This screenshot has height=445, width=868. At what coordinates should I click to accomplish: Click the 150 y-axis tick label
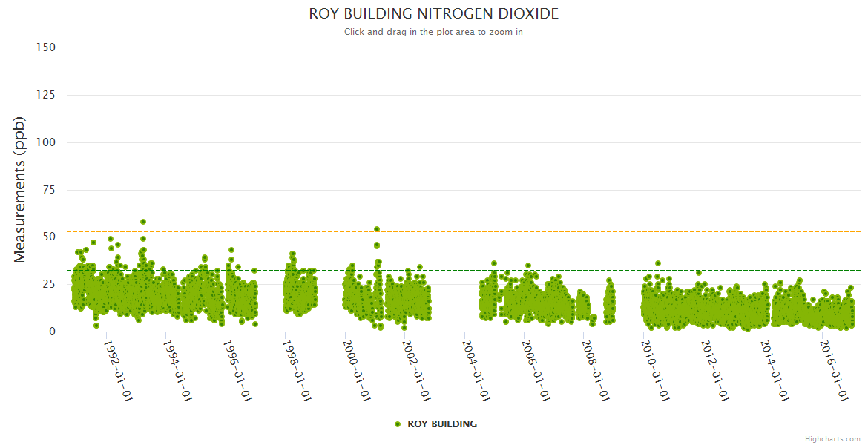(x=45, y=47)
